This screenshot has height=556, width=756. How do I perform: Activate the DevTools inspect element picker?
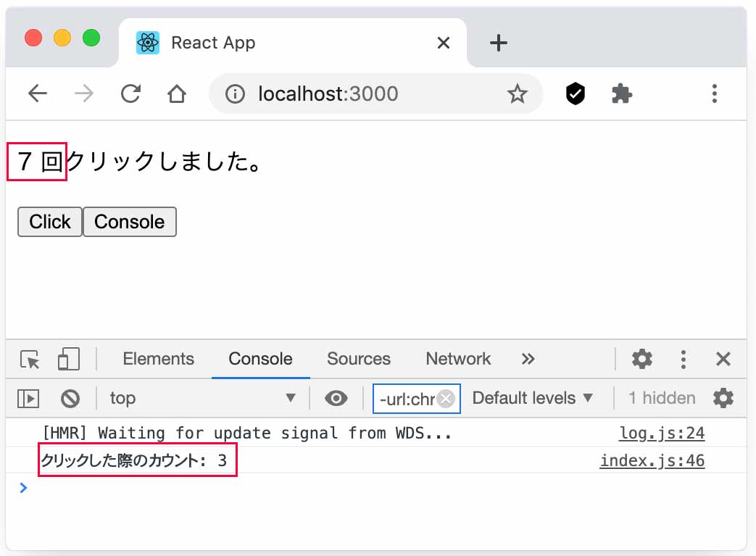(x=30, y=359)
